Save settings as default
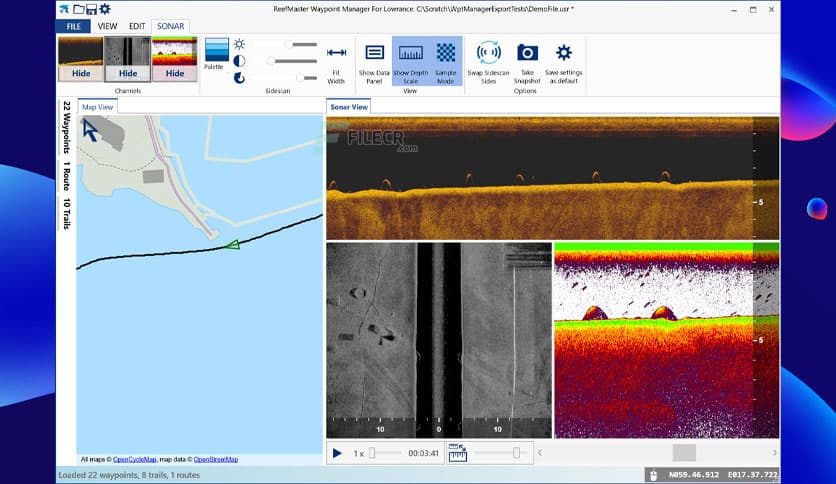The height and width of the screenshot is (484, 836). (564, 62)
